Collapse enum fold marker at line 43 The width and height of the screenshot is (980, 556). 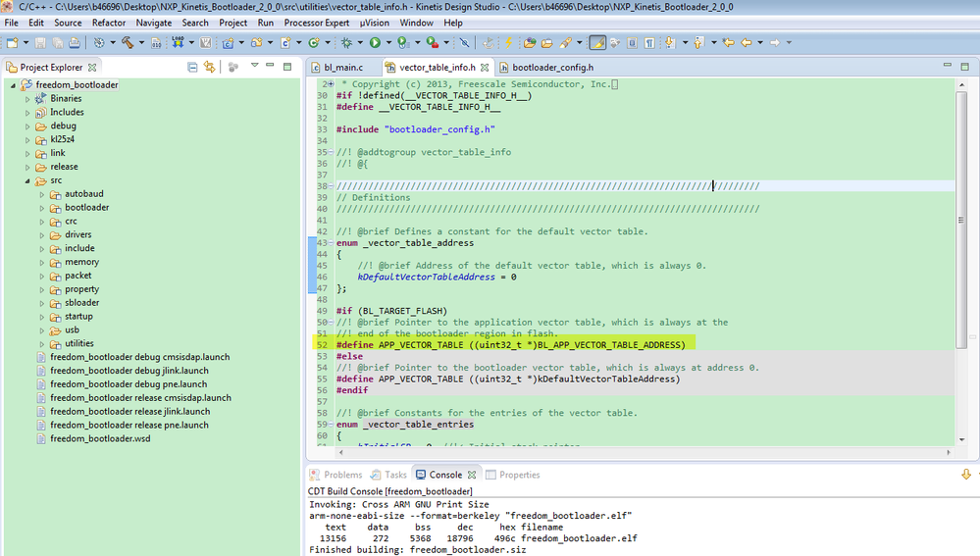pyautogui.click(x=331, y=243)
